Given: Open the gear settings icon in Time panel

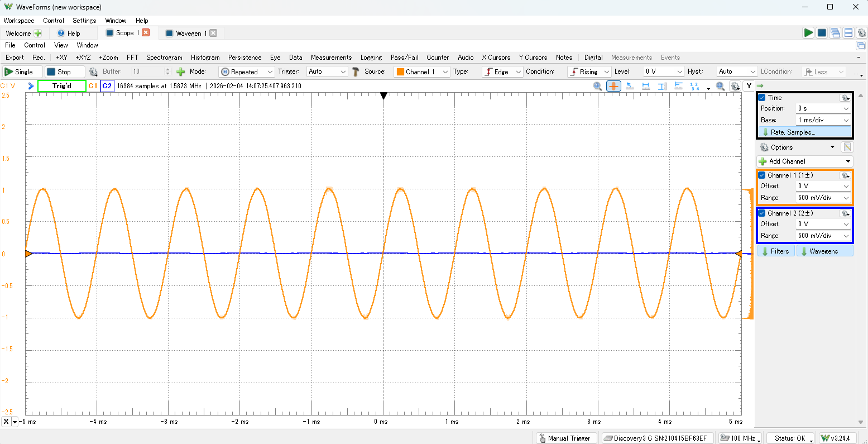Looking at the screenshot, I should pos(845,98).
